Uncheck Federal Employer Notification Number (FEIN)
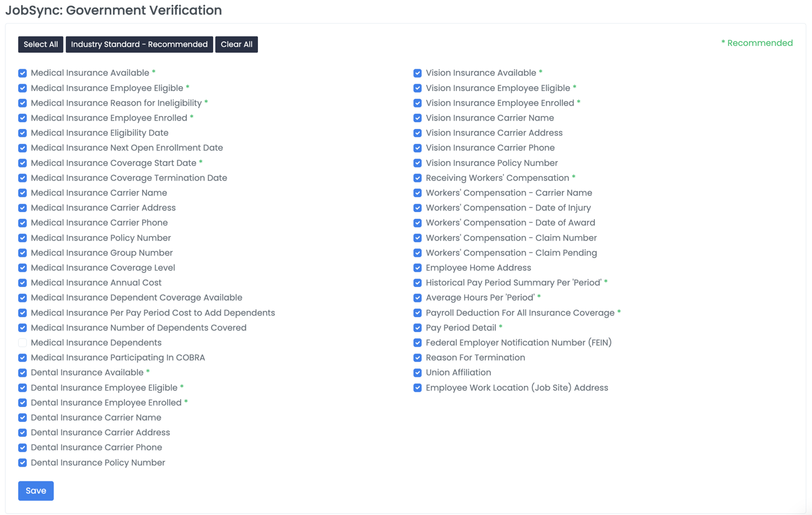Viewport: 812px width, 515px height. [418, 343]
